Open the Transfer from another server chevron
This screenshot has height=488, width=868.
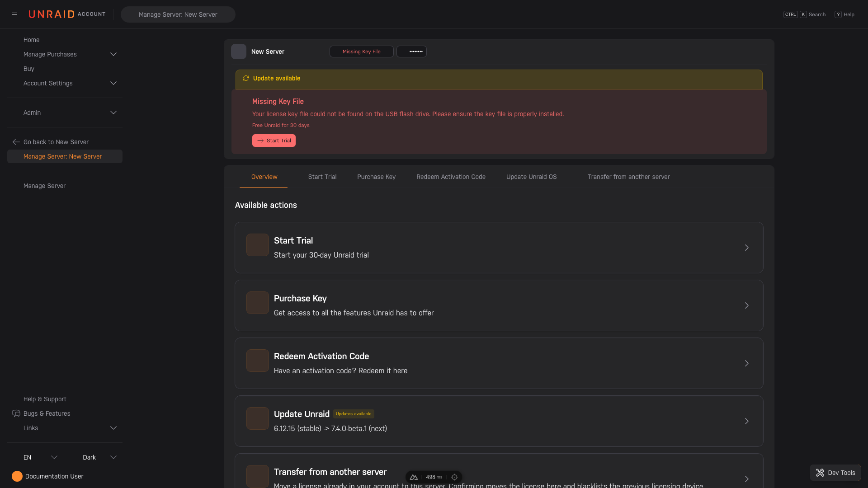pos(747,479)
